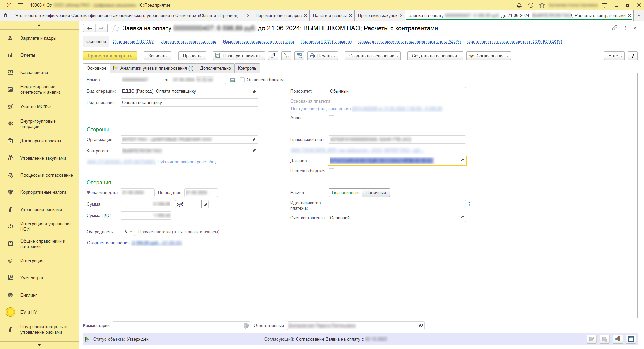This screenshot has height=349, width=644.
Task: Go to the home start page
Action: [x=6, y=15]
